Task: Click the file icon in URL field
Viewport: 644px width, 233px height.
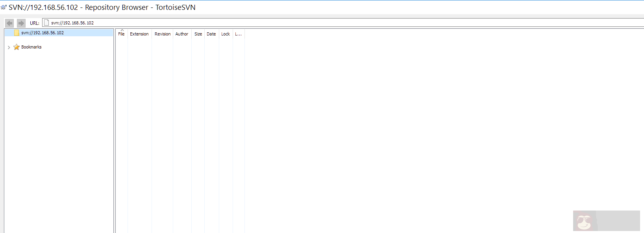Action: (x=46, y=22)
